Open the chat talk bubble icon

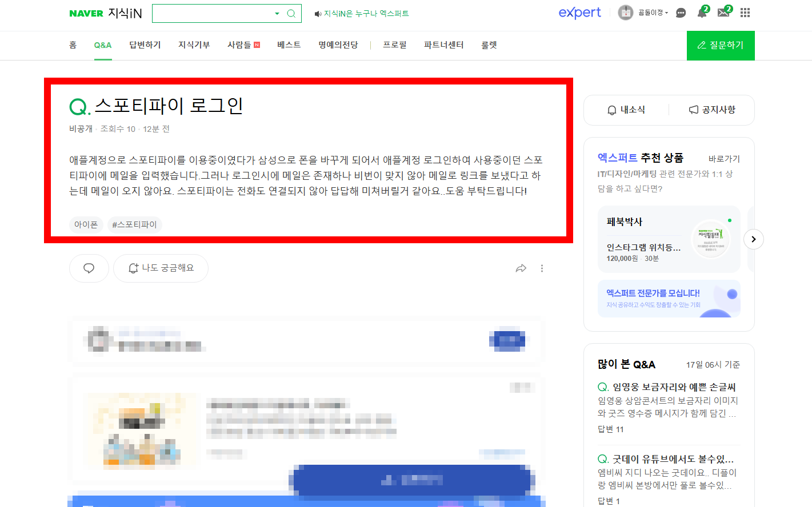coord(681,13)
